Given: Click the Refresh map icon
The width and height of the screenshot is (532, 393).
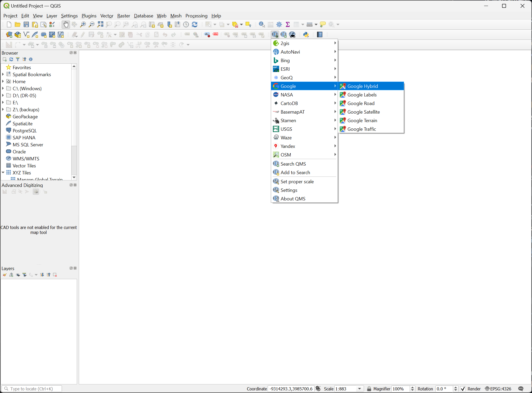Looking at the screenshot, I should pos(195,24).
